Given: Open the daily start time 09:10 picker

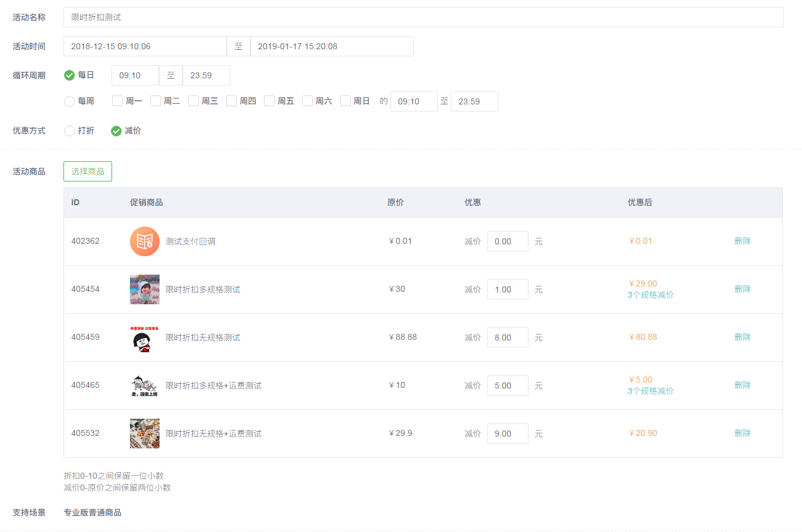Looking at the screenshot, I should point(135,75).
